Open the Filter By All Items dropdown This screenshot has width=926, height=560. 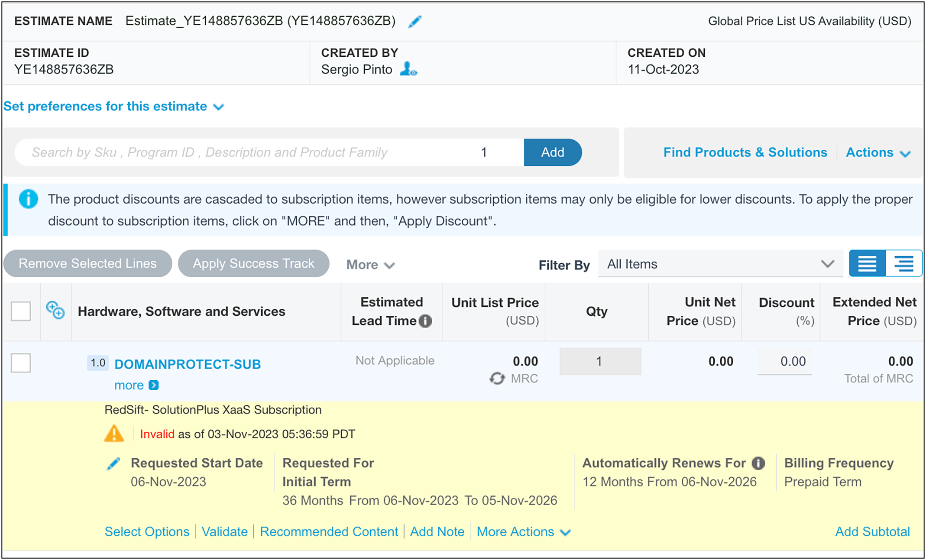coord(720,264)
